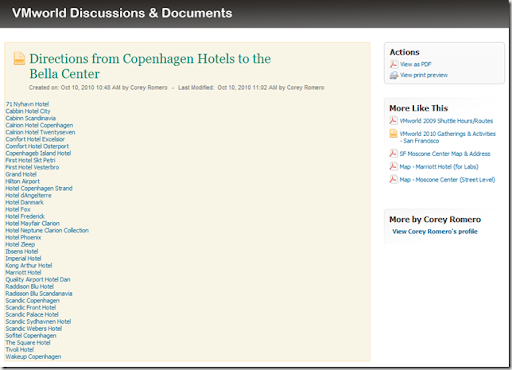Screen dimensions: 512x370
Task: Open Confort Hotel Excelsior link
Action: (35, 139)
